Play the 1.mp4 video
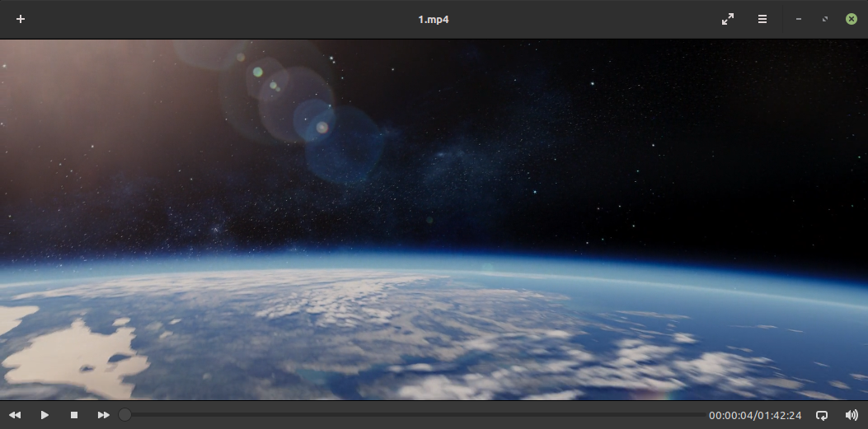Image resolution: width=868 pixels, height=429 pixels. [x=45, y=415]
